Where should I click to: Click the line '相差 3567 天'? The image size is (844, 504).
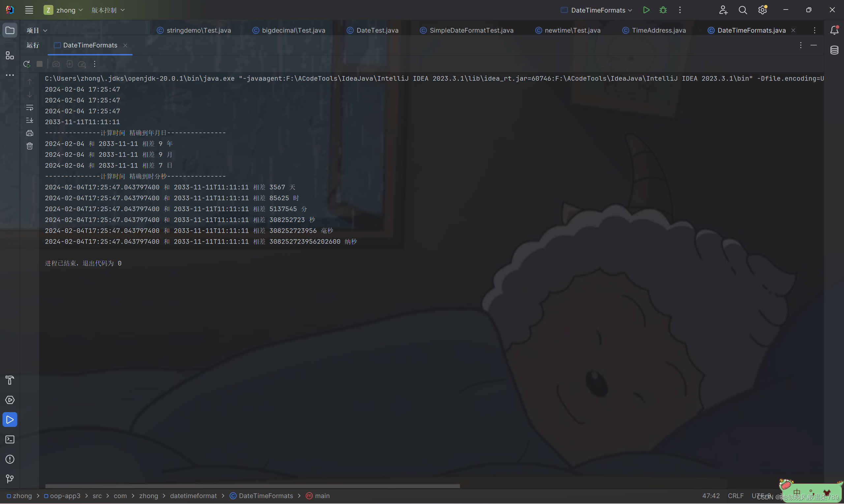coord(170,187)
